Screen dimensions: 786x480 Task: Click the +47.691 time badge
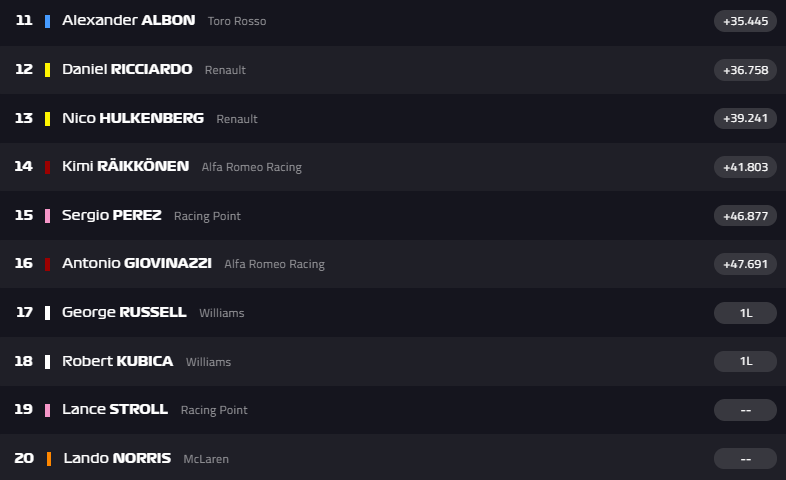[x=745, y=264]
